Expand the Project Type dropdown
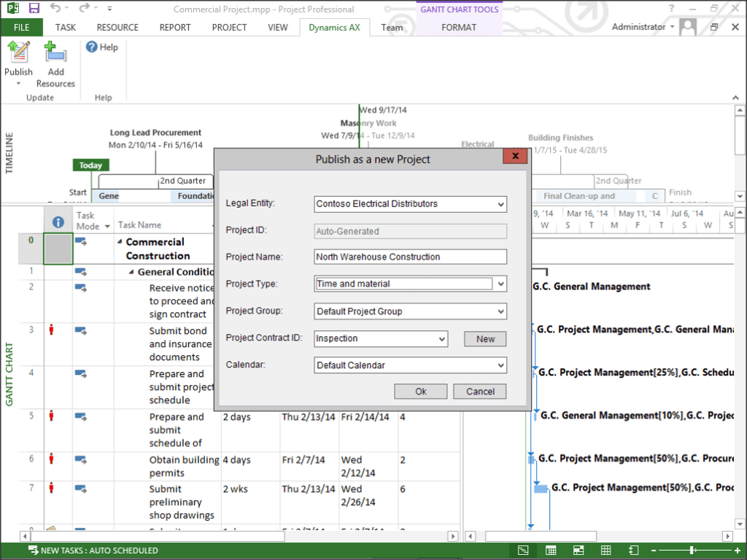Viewport: 747px width, 560px height. (x=500, y=284)
